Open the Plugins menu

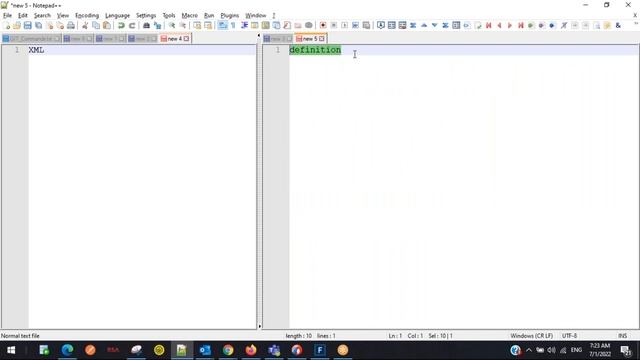point(229,15)
